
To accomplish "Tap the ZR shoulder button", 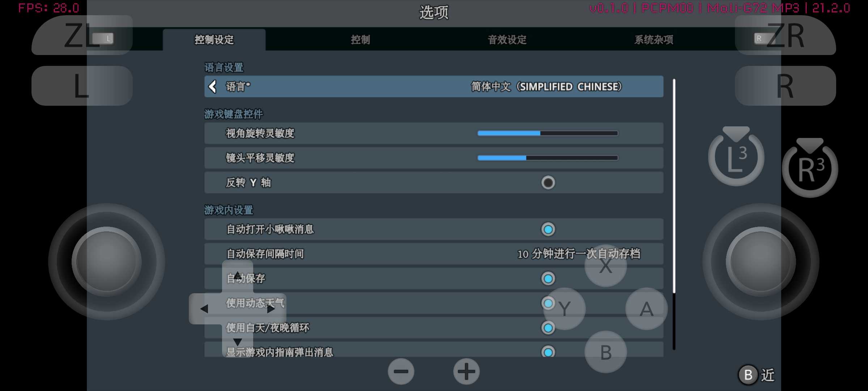I will 785,35.
